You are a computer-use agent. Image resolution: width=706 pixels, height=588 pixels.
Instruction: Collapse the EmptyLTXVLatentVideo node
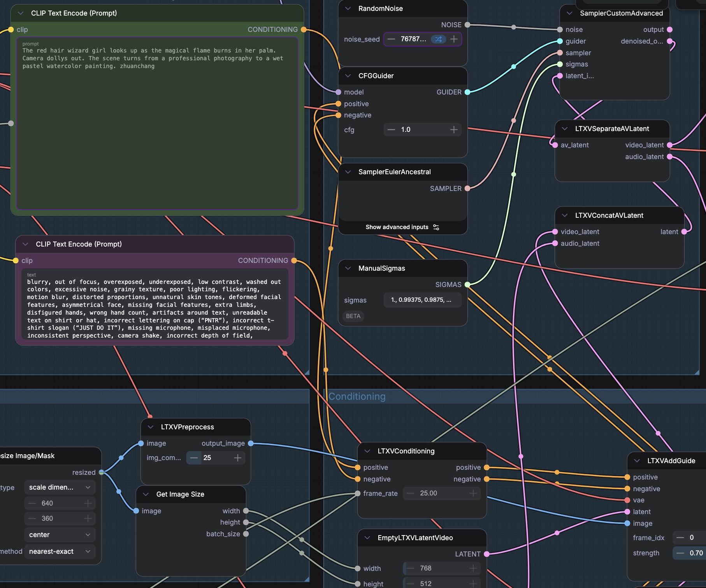367,538
